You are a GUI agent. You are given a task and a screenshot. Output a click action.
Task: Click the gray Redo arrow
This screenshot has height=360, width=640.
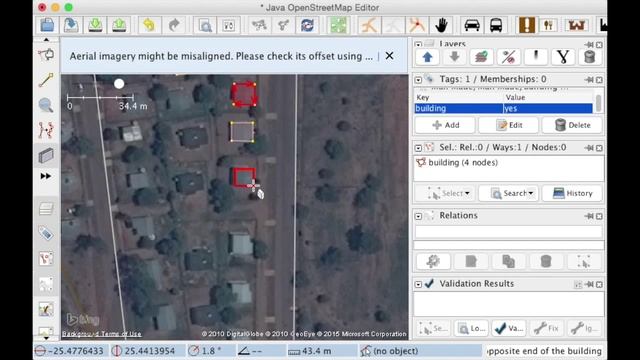click(174, 25)
